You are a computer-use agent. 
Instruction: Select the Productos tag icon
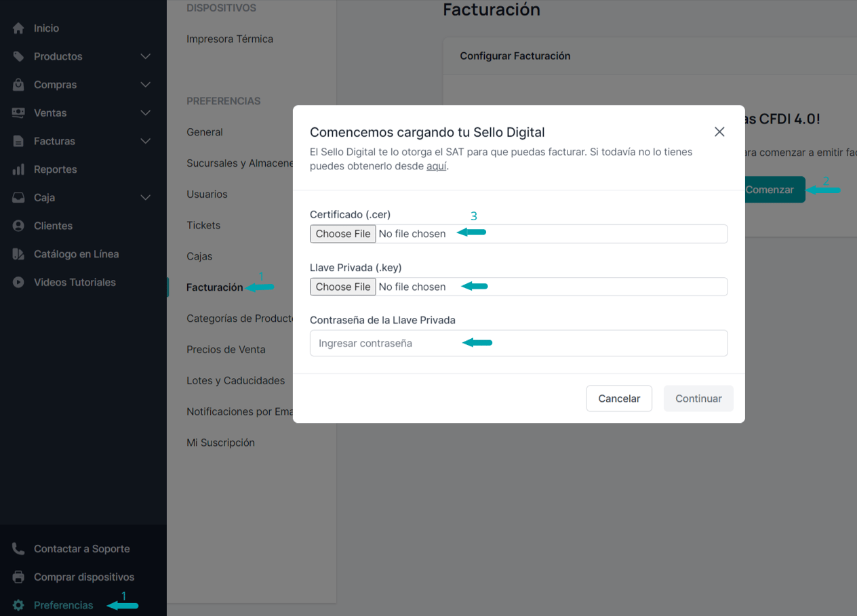pyautogui.click(x=17, y=56)
